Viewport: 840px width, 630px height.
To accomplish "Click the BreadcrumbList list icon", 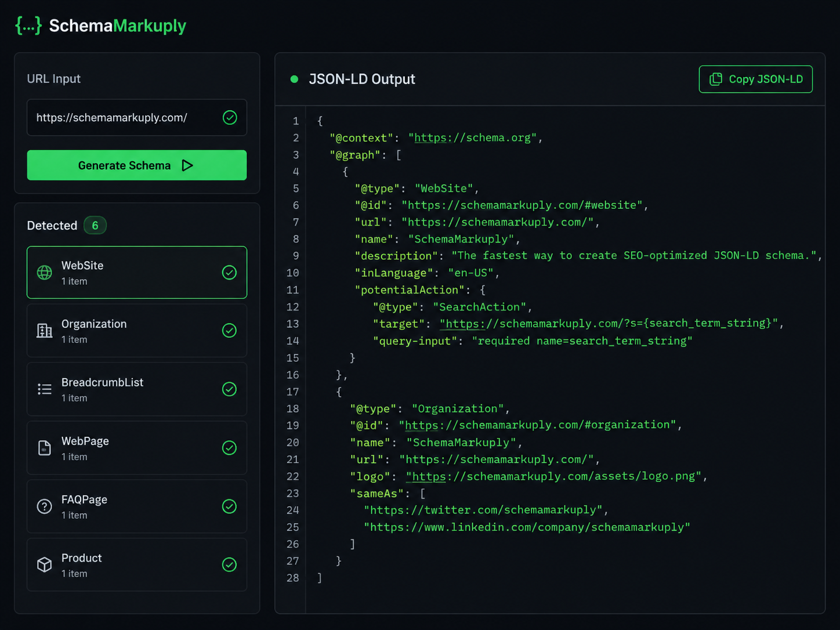I will 45,389.
